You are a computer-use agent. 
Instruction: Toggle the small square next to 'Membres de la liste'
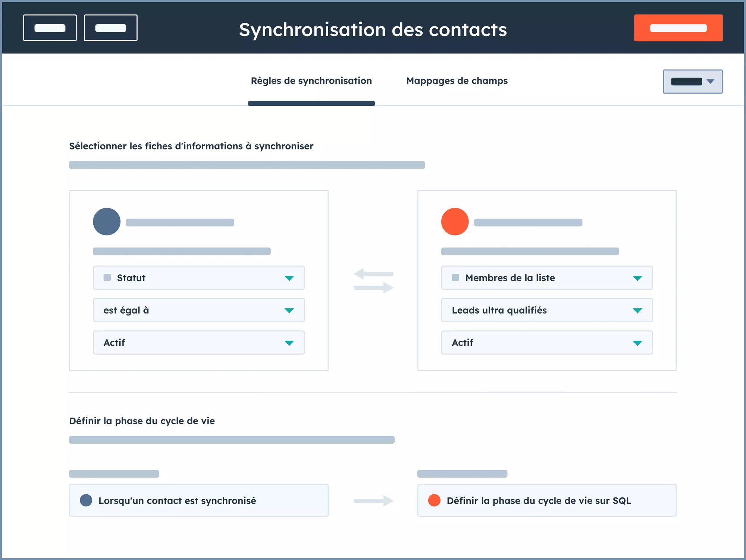[x=455, y=277]
